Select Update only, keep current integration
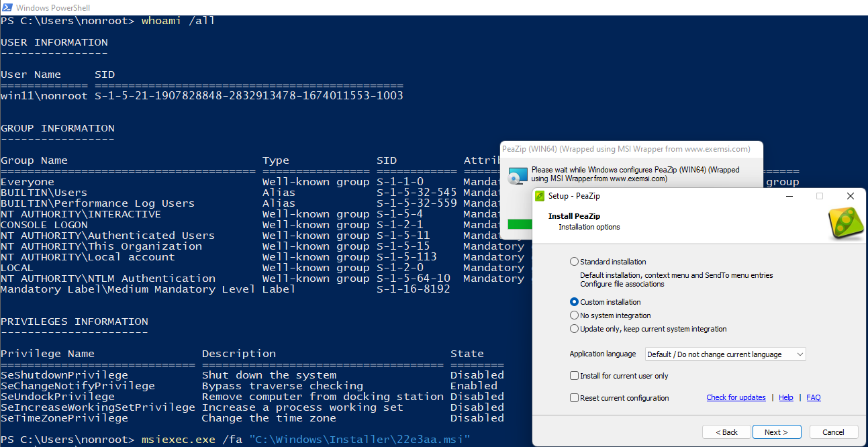Viewport: 868px width, 447px height. [x=648, y=329]
